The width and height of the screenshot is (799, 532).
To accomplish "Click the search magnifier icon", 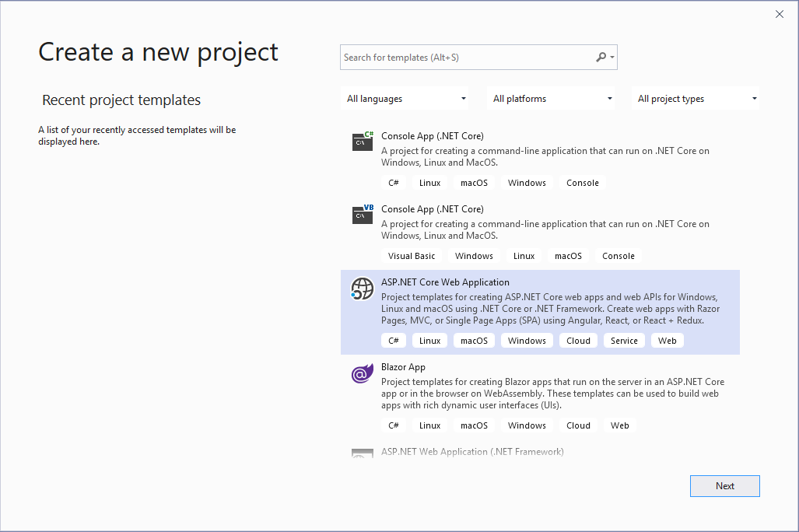I will [x=601, y=57].
